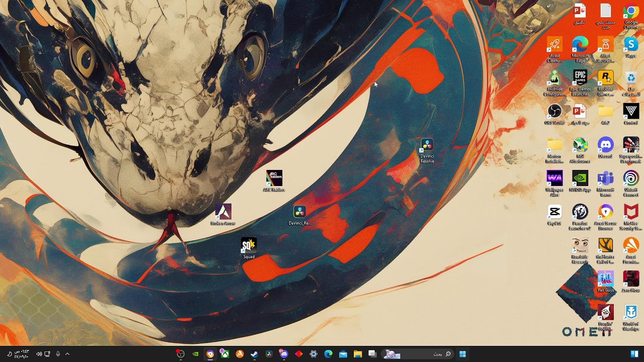Open the MSI Afterburner desktop shortcut
Viewport: 644px width, 362px height.
580,151
